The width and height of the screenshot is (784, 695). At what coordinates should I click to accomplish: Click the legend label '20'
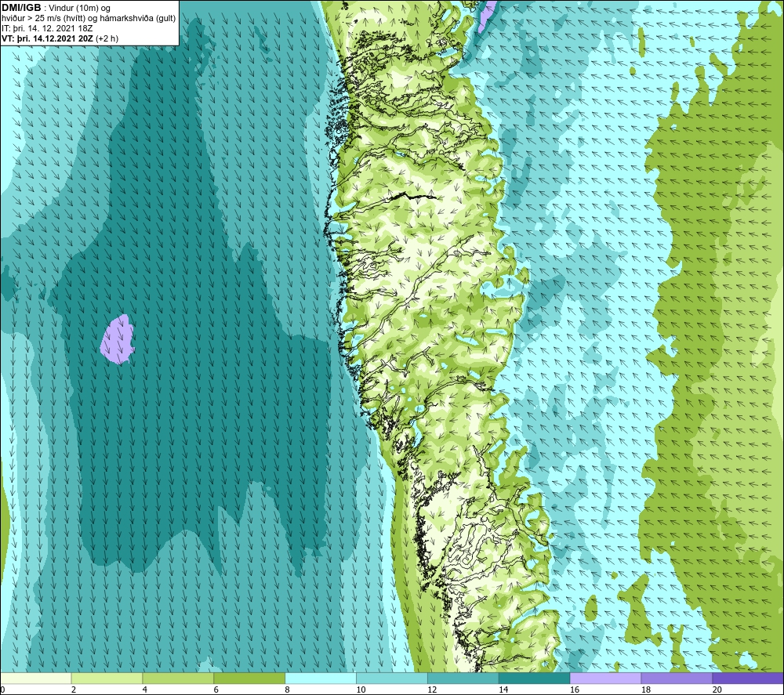(717, 690)
